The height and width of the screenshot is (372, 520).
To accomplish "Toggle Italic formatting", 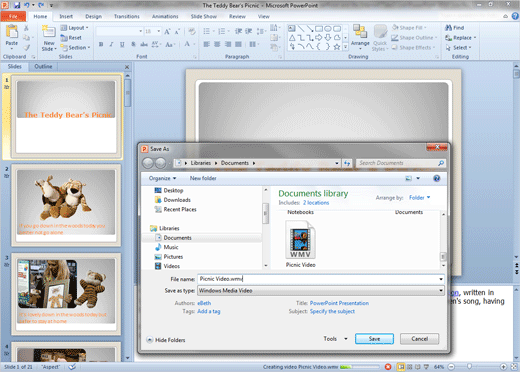I will (x=112, y=44).
